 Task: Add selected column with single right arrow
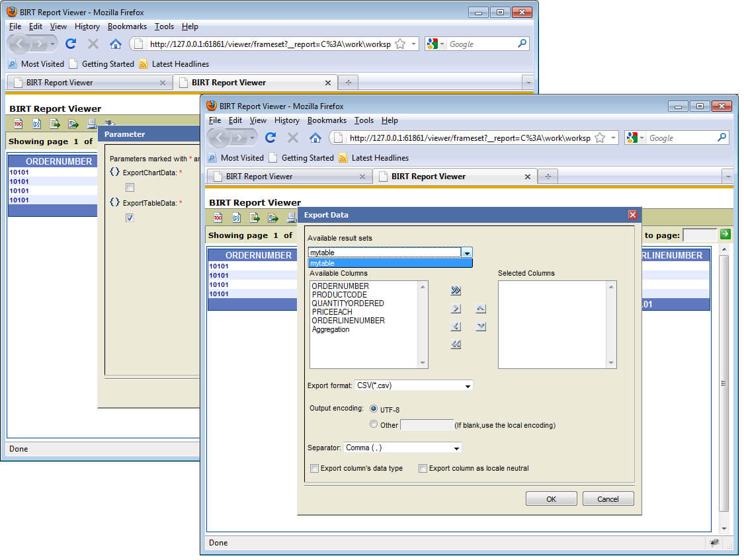click(456, 309)
